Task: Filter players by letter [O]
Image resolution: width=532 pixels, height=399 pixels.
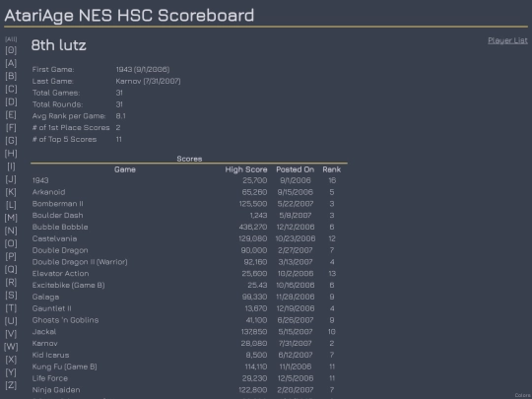Action: point(11,243)
